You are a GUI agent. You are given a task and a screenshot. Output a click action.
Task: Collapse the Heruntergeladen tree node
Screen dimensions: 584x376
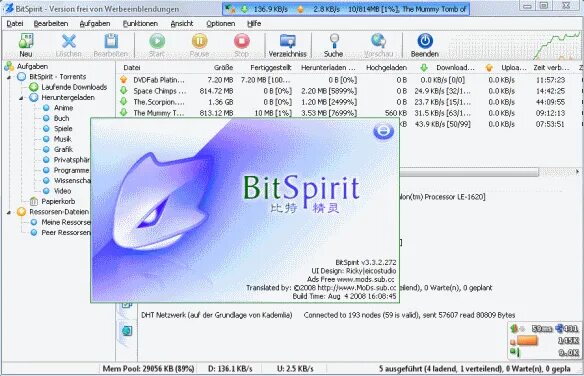pos(21,98)
